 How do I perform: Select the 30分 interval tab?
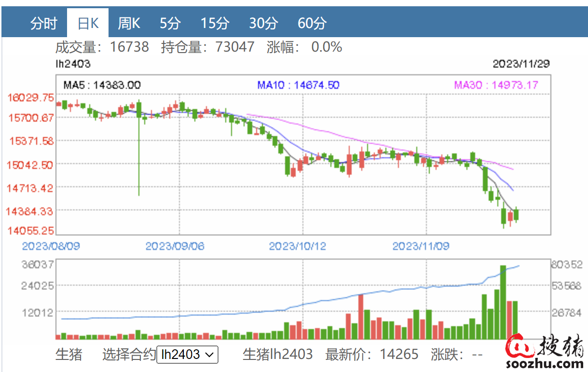point(263,23)
